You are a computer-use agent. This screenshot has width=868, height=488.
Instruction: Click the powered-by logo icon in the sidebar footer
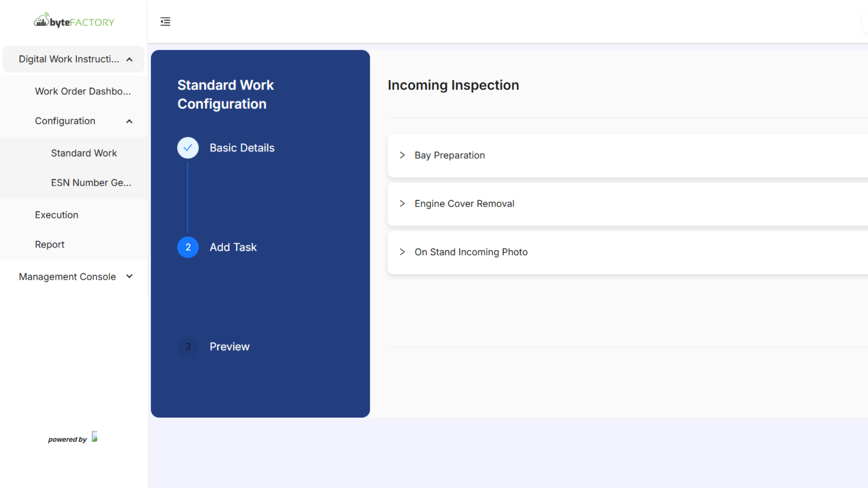94,436
